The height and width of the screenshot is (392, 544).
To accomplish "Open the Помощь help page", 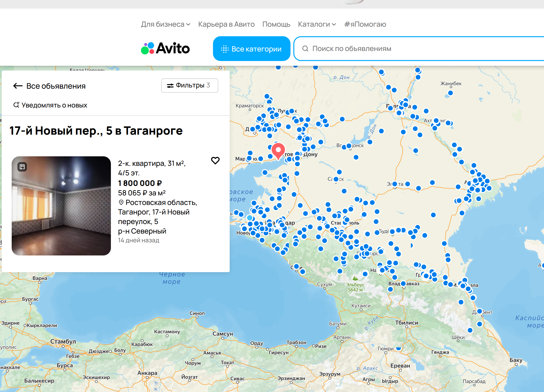I will 276,24.
